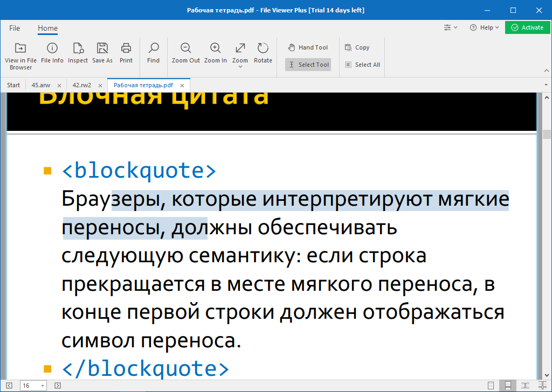Open the page number dropdown
This screenshot has height=392, width=552.
click(x=42, y=386)
